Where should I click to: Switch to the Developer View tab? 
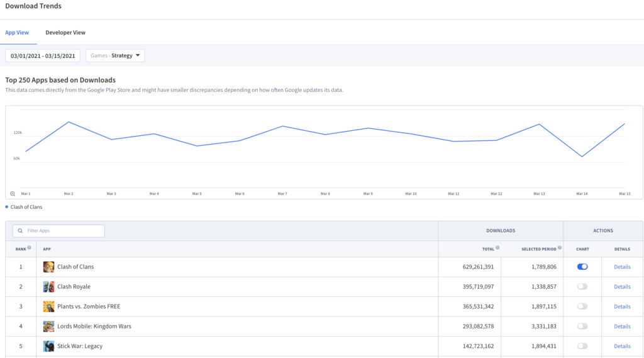click(65, 33)
